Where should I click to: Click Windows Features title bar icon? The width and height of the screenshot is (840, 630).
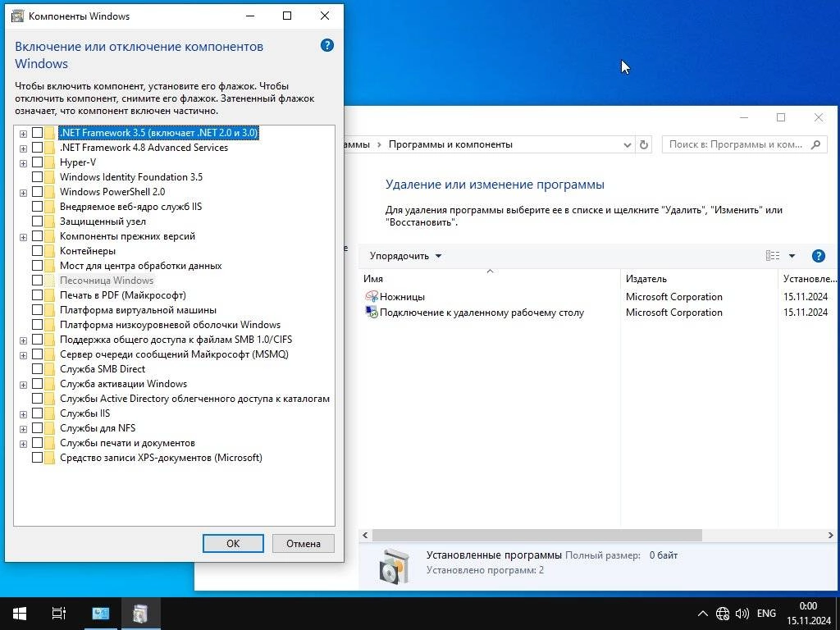point(18,16)
